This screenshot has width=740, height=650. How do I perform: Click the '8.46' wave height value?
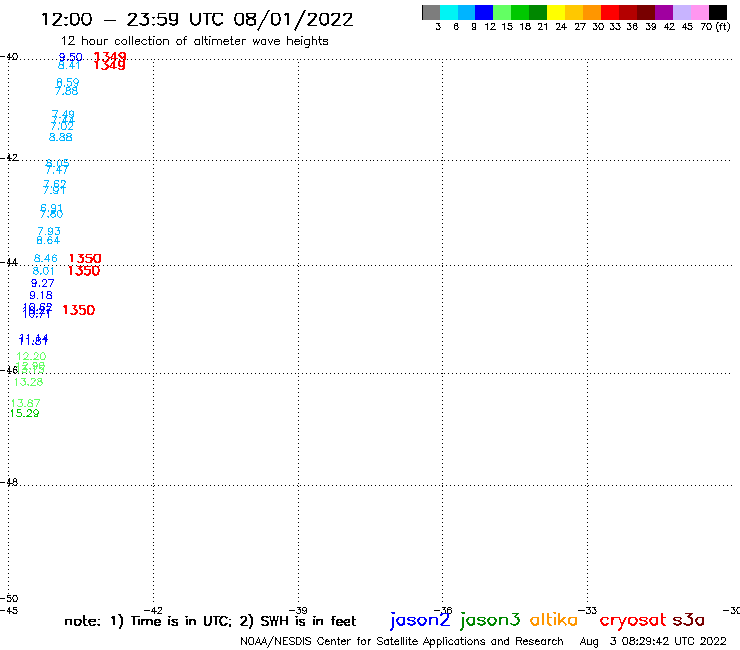(x=45, y=258)
